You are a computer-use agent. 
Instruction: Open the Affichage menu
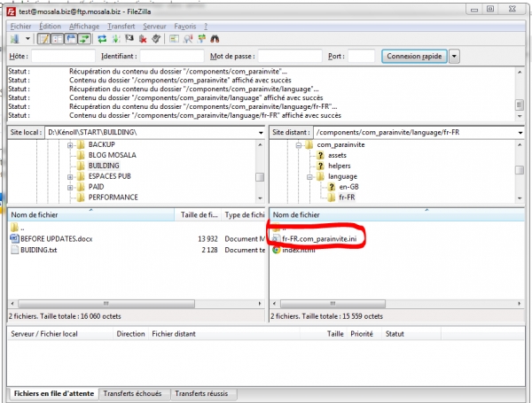(x=84, y=26)
